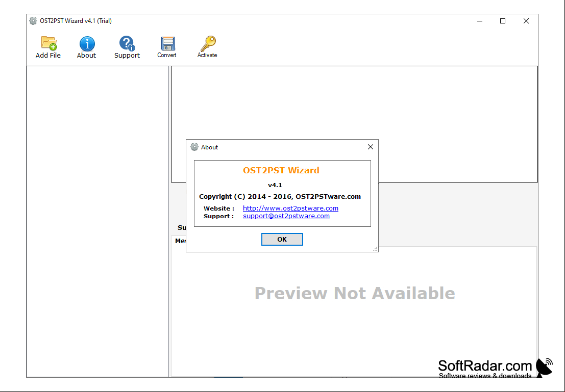The image size is (565, 392).
Task: Click the support@ost2pstware.com email link
Action: coord(286,216)
